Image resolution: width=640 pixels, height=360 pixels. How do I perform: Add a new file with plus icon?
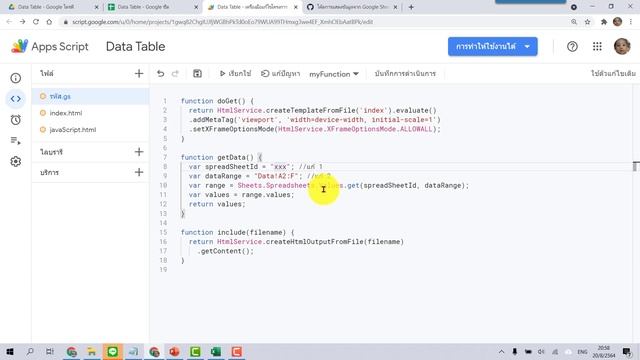pyautogui.click(x=139, y=73)
